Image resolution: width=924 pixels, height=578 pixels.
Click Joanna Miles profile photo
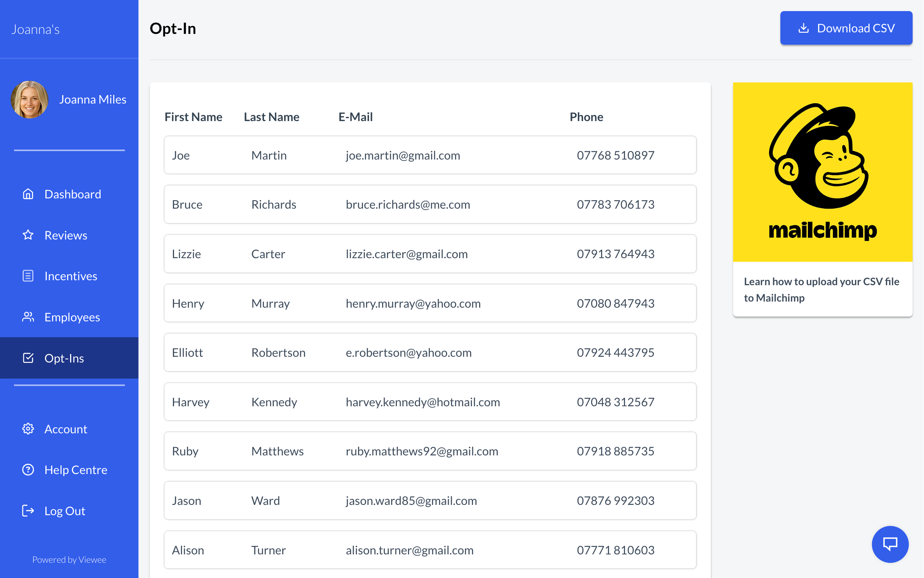pyautogui.click(x=30, y=99)
